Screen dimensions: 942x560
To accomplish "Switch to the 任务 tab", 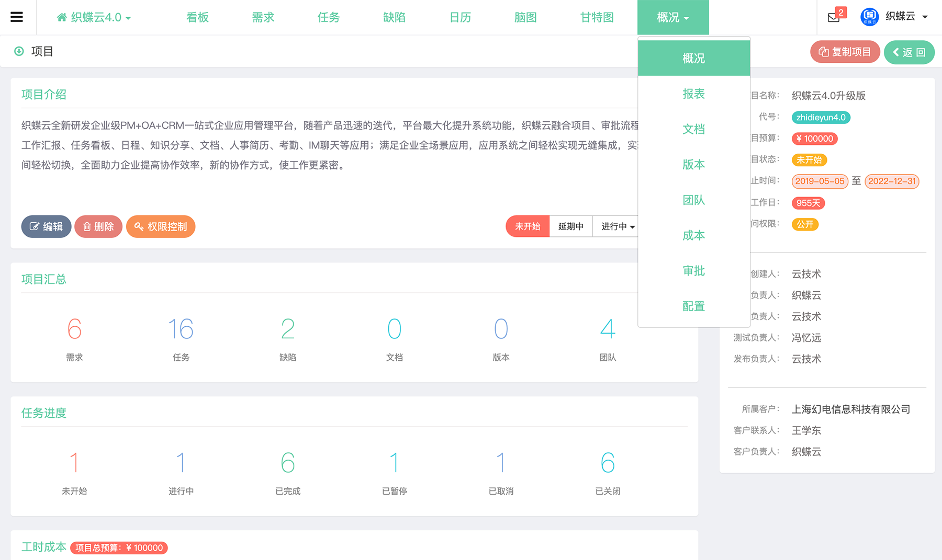I will click(329, 17).
